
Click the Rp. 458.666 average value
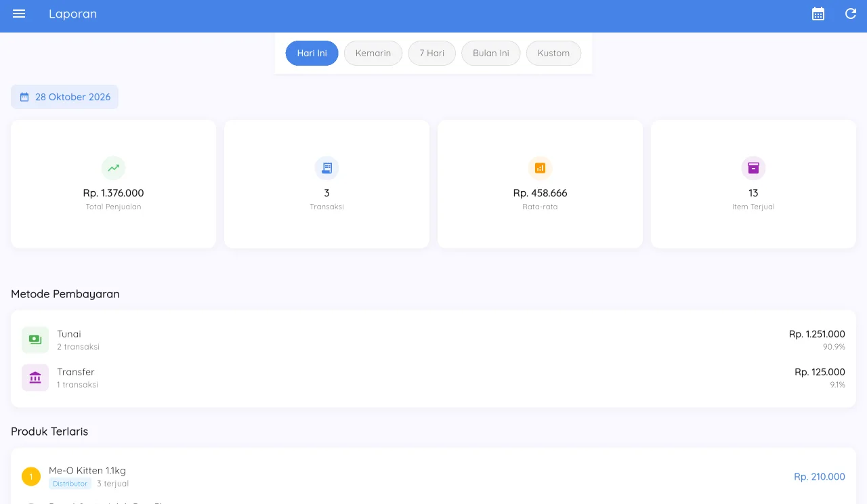[x=540, y=193]
